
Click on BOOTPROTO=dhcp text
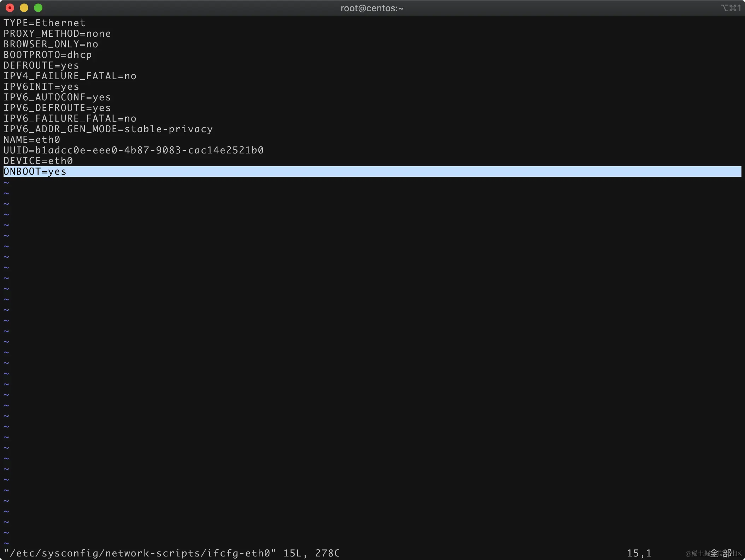(x=48, y=55)
